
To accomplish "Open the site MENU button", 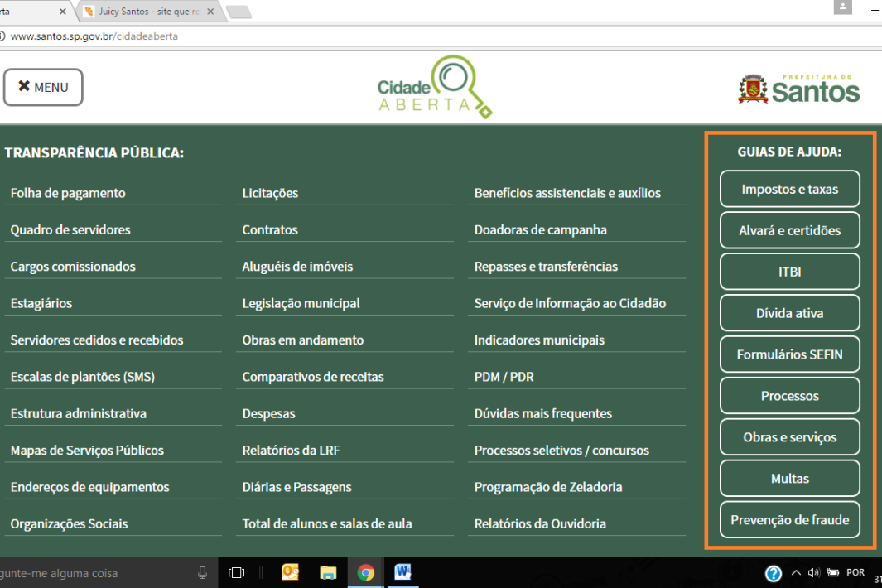I will coord(43,87).
